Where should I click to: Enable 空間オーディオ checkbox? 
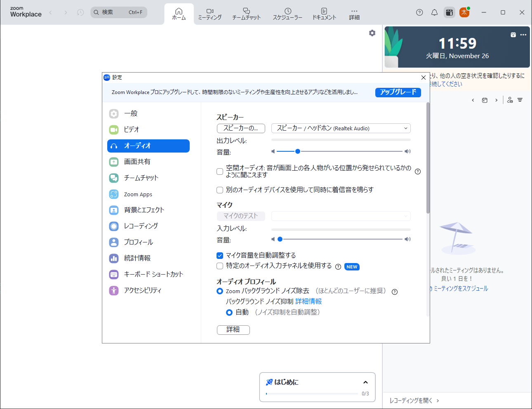(x=220, y=172)
